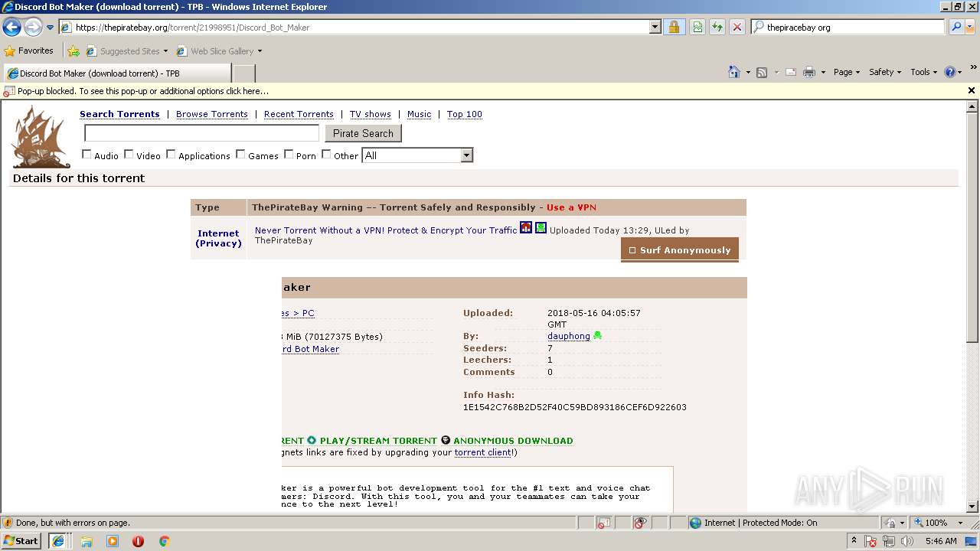Click the magnifier Search button in search box
The height and width of the screenshot is (551, 980).
click(956, 27)
